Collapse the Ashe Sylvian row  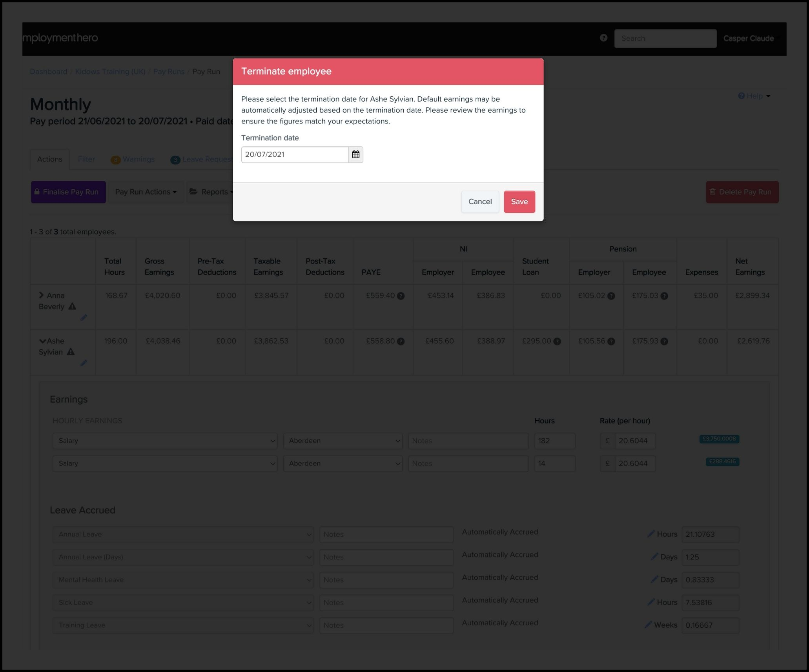click(42, 341)
